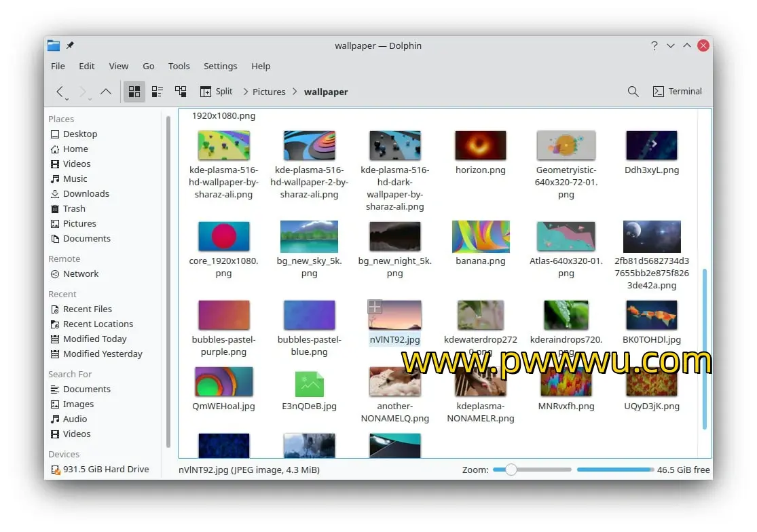Viewport: 757px width, 532px height.
Task: Switch to Details tree view mode
Action: pyautogui.click(x=181, y=92)
